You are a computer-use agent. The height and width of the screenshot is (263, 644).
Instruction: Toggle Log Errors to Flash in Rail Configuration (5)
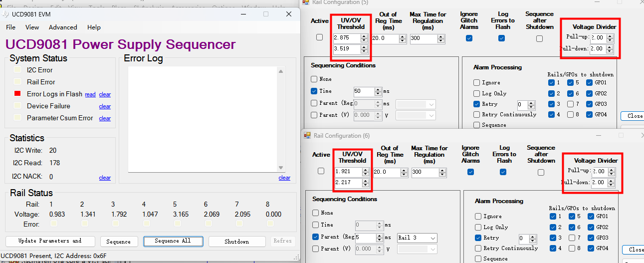click(x=501, y=38)
